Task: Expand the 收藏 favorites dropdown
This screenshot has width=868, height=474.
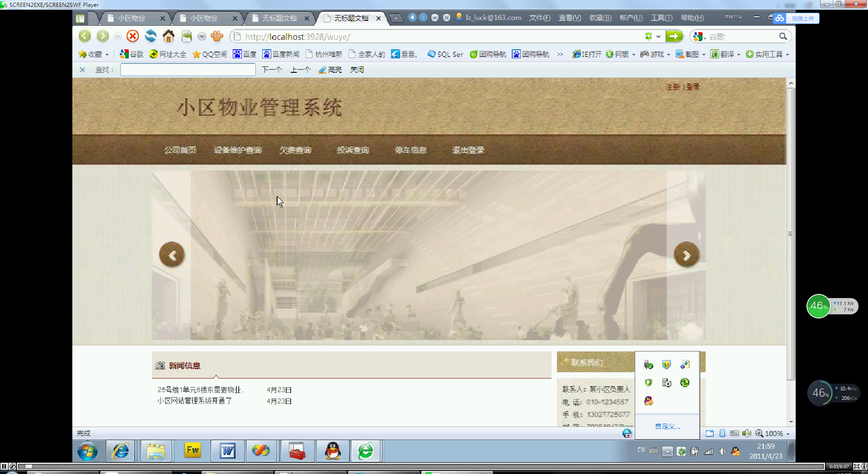Action: [x=107, y=55]
